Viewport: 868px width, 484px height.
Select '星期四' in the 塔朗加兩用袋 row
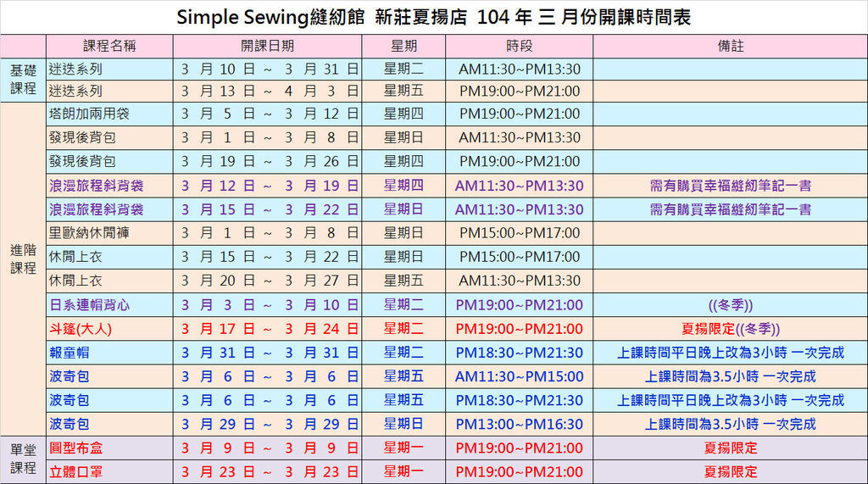point(403,114)
